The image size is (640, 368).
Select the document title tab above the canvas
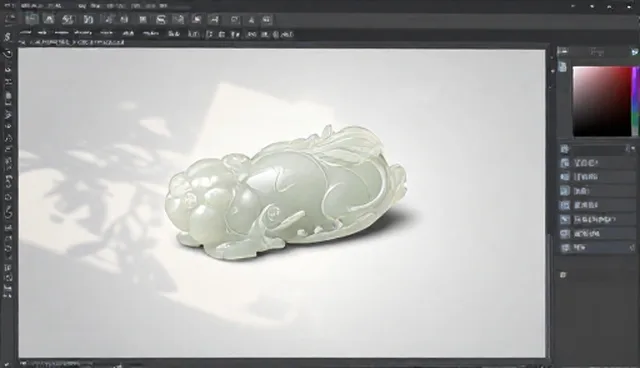coord(71,42)
